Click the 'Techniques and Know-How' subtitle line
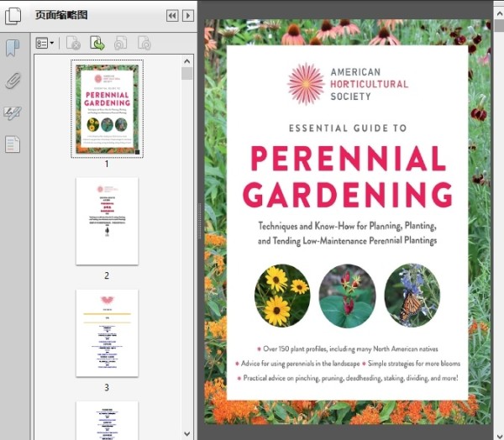Image resolution: width=504 pixels, height=440 pixels. (348, 226)
